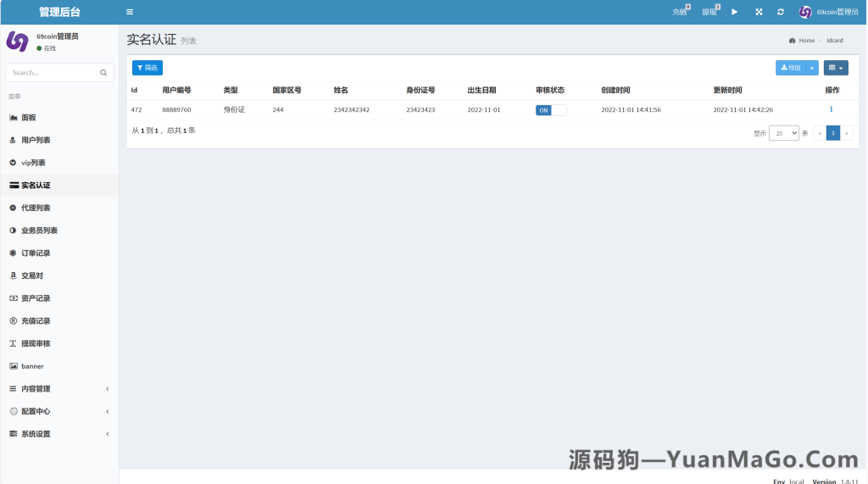Viewport: 868px width, 484px height.
Task: Open 业务员列表 in sidebar
Action: click(x=59, y=231)
